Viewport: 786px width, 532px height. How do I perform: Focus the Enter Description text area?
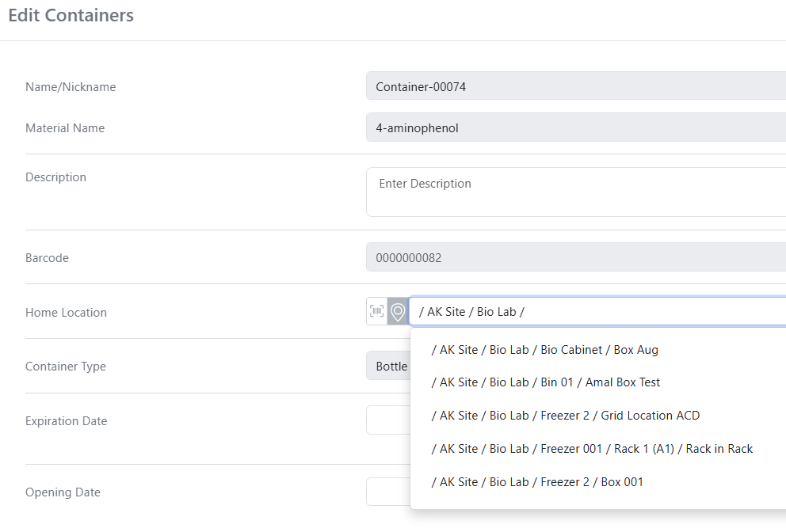point(575,192)
